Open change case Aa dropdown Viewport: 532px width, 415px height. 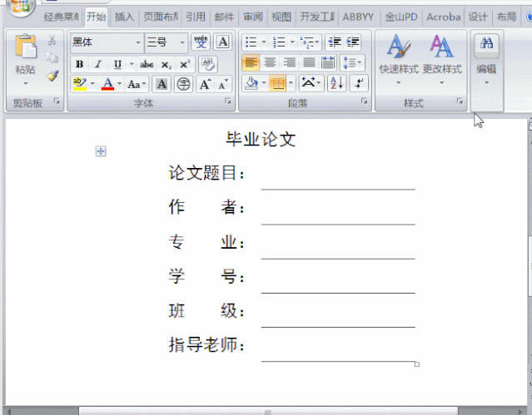pos(137,84)
